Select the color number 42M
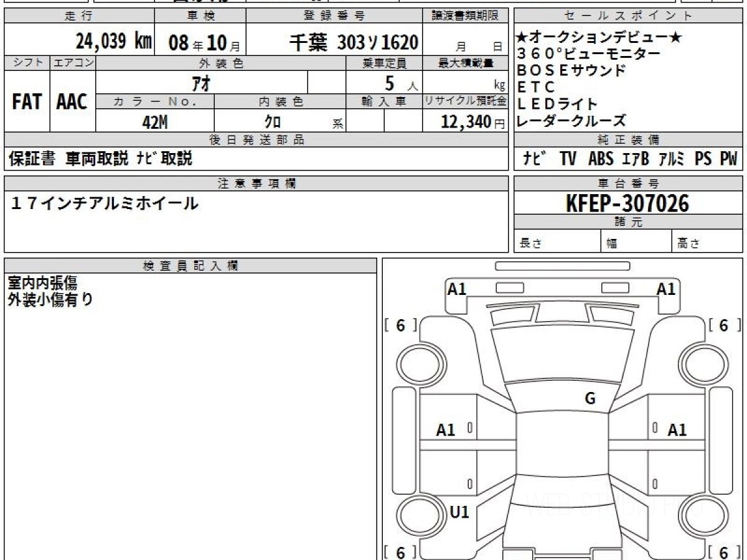This screenshot has width=747, height=560. pyautogui.click(x=155, y=122)
